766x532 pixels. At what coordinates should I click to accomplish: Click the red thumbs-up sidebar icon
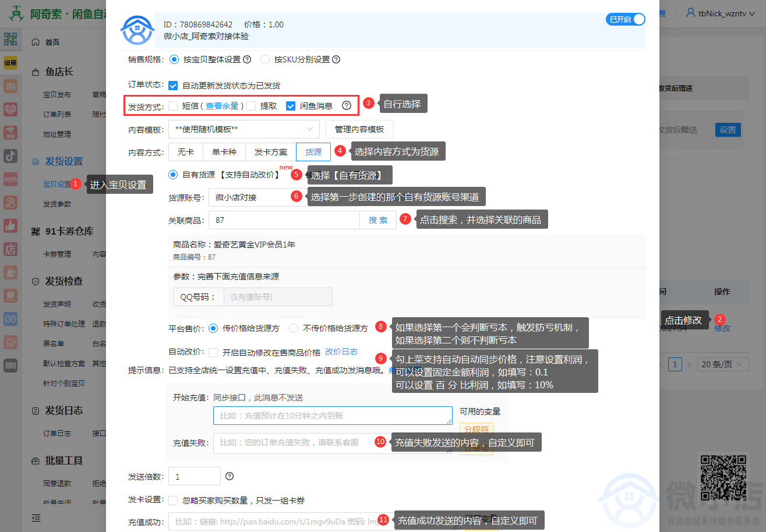tap(10, 226)
